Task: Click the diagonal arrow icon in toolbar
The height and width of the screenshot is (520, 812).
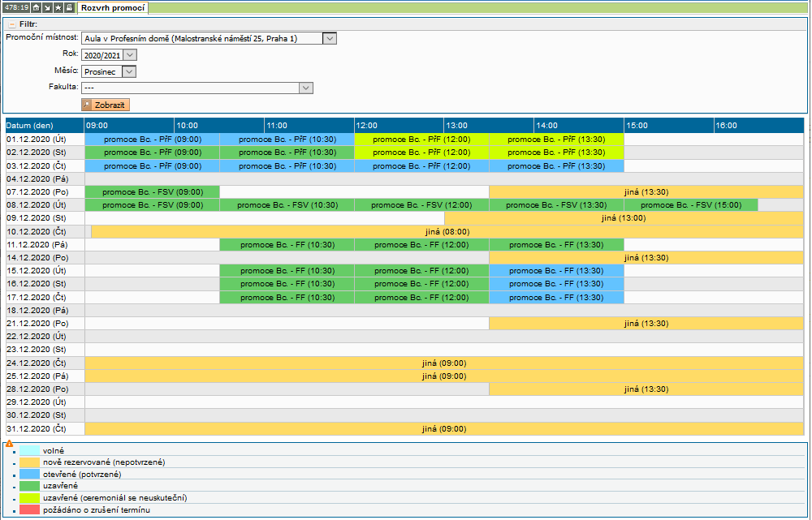Action: tap(47, 7)
